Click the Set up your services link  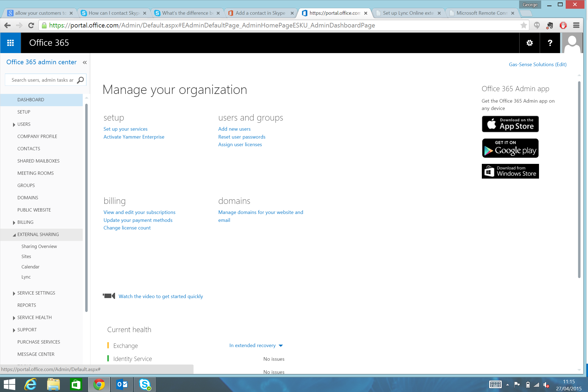click(x=125, y=129)
